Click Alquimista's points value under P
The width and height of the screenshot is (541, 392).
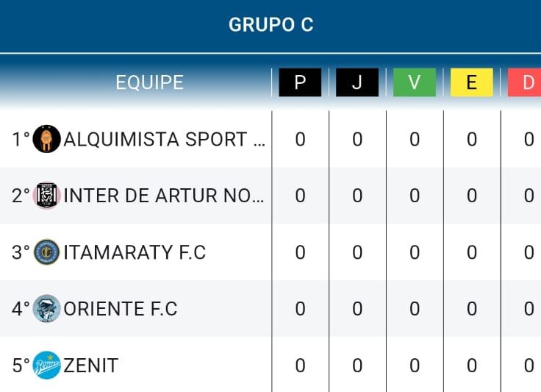(x=300, y=140)
